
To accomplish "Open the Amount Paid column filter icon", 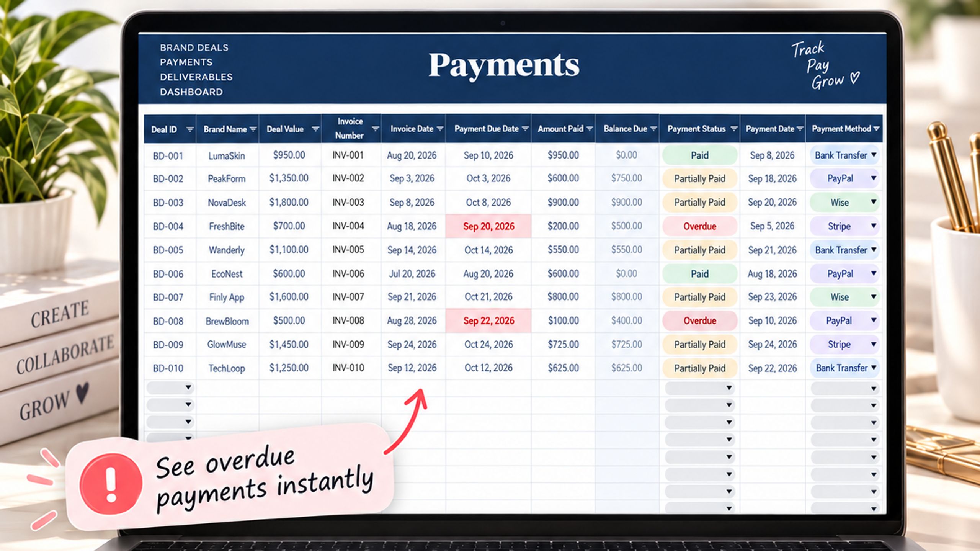I will 590,129.
